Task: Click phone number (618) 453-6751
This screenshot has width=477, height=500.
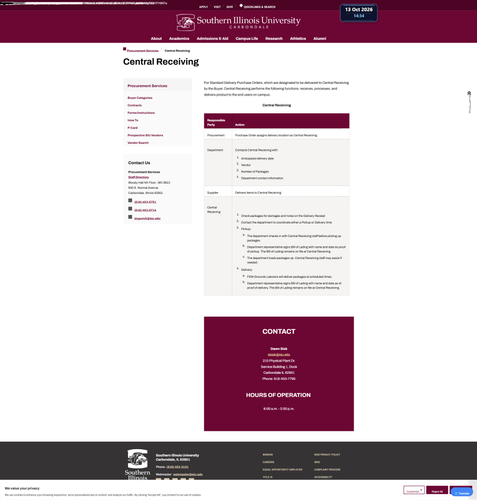Action: tap(145, 202)
